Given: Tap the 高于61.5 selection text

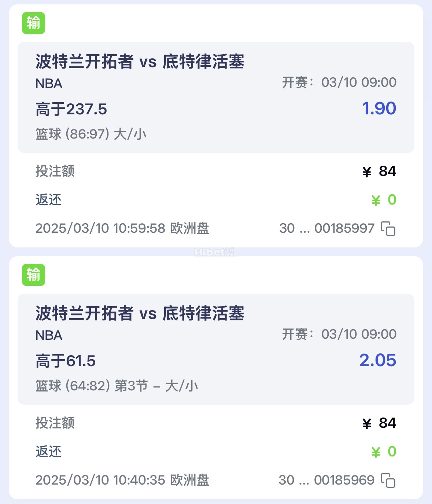Looking at the screenshot, I should coord(66,361).
